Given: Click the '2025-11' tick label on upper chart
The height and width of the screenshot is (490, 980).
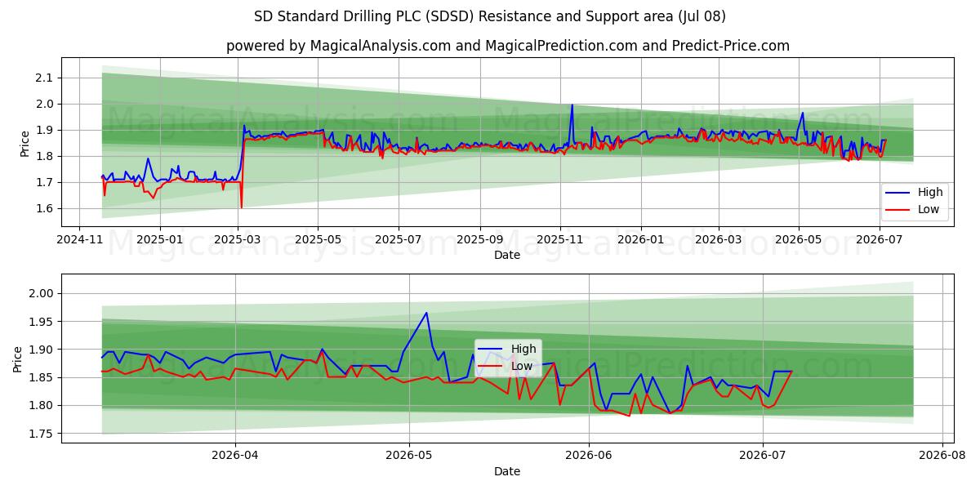Looking at the screenshot, I should coord(560,240).
